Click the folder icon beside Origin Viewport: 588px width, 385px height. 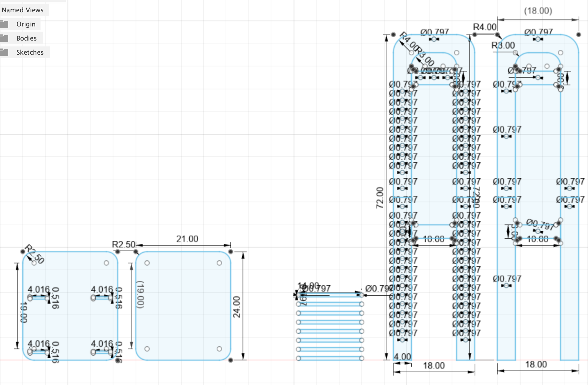(x=4, y=24)
